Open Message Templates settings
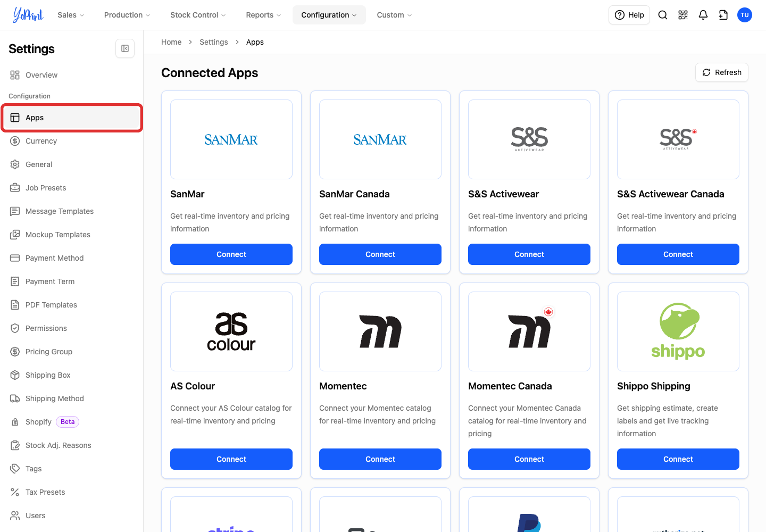Viewport: 766px width, 532px height. pyautogui.click(x=72, y=211)
